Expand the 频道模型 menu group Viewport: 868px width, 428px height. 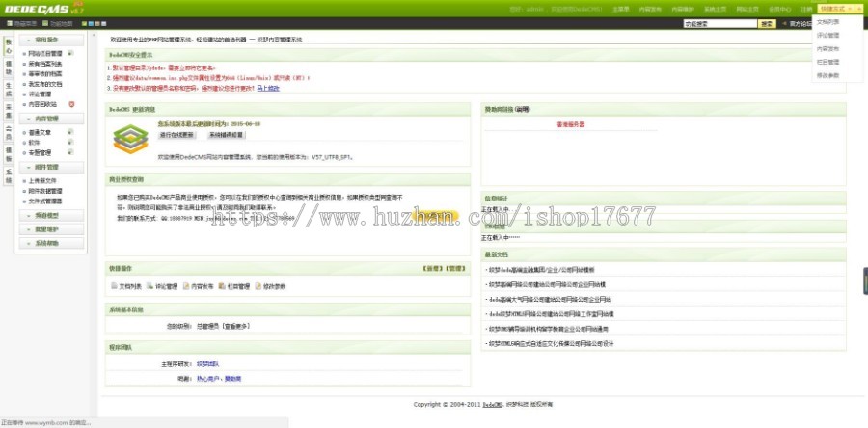click(51, 216)
